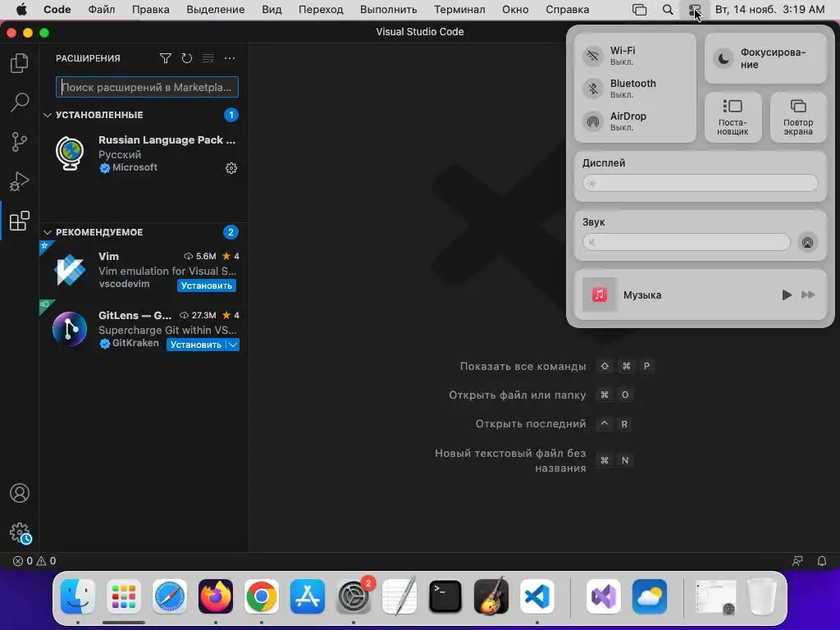Adjust the Display brightness slider
Screen dimensions: 840x630
(x=701, y=183)
